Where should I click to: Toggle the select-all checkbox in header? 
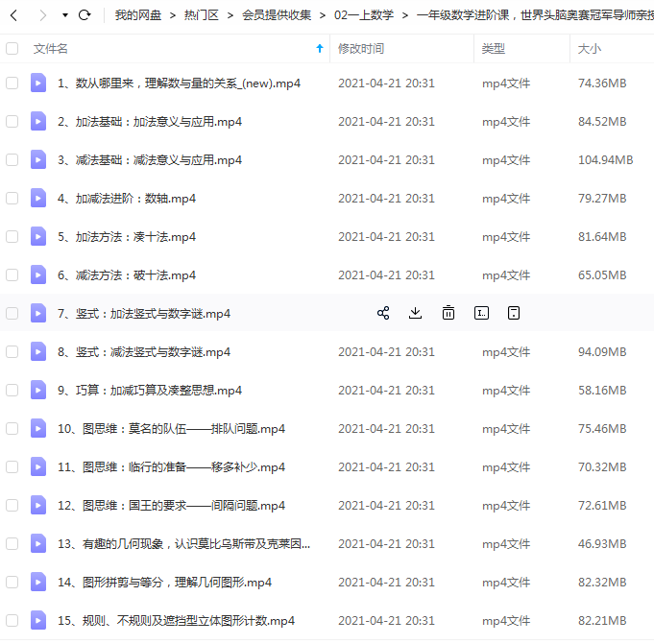pos(12,48)
